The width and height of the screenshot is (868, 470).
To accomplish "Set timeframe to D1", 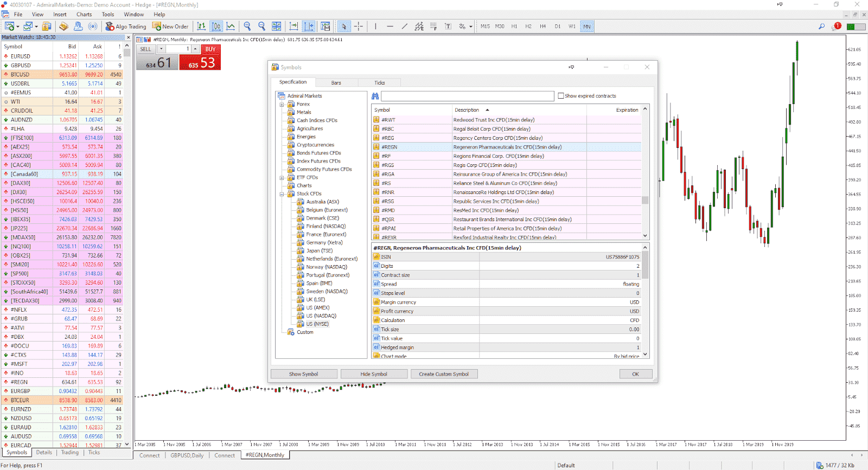I will point(557,26).
